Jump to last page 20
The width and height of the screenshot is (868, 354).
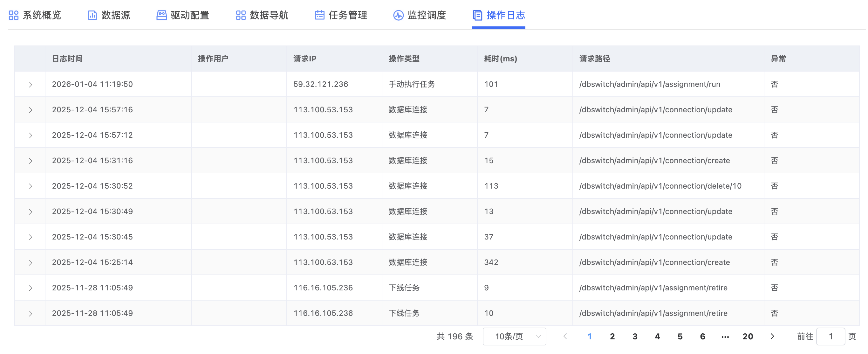pos(748,336)
